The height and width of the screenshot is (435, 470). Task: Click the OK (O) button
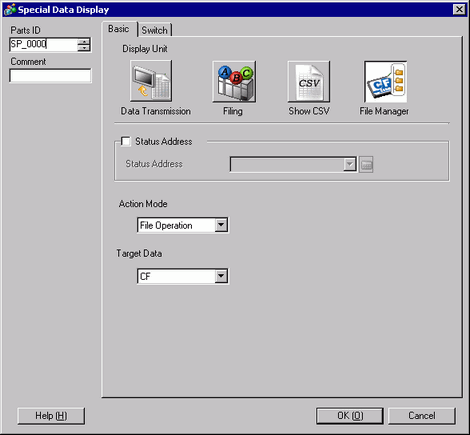coord(350,416)
